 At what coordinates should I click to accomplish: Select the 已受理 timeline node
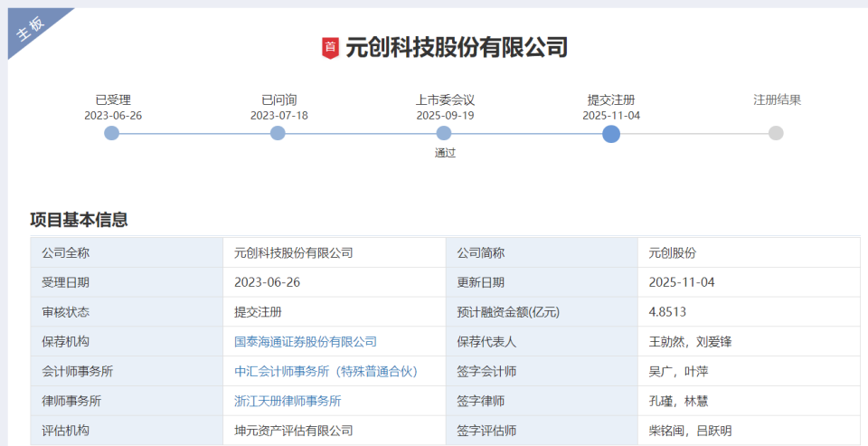pos(112,133)
